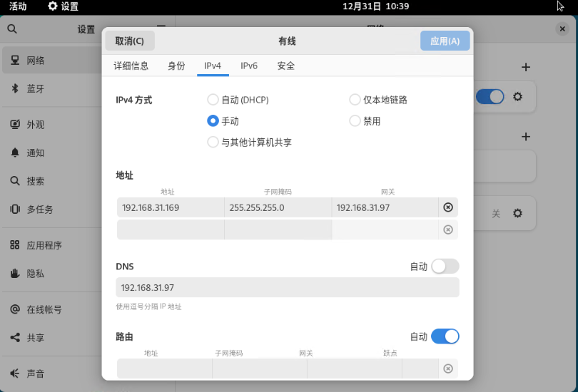Click the route metric (跃点) input field
The height and width of the screenshot is (392, 578).
(420, 368)
